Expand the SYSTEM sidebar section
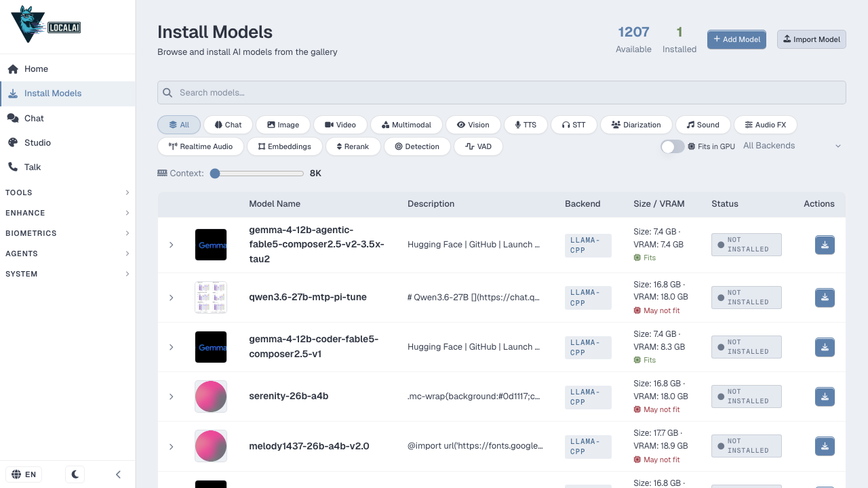Image resolution: width=868 pixels, height=488 pixels. tap(68, 274)
